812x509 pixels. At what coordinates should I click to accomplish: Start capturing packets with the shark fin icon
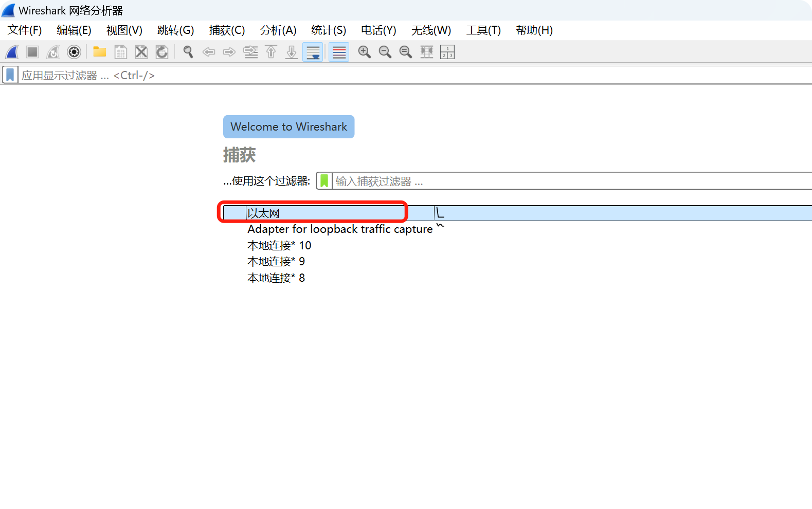pyautogui.click(x=12, y=52)
